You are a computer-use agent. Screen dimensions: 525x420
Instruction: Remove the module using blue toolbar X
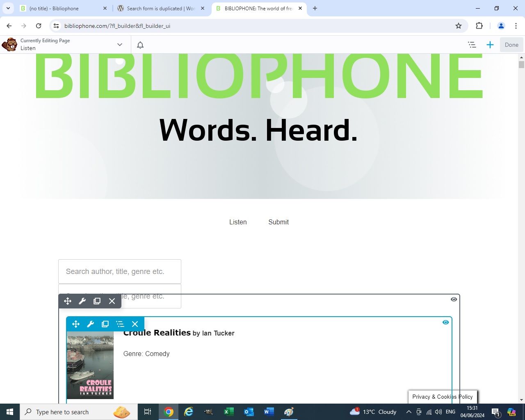(135, 324)
